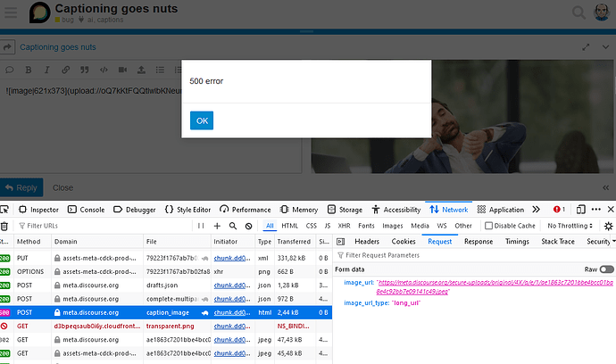Click the reply-to arrow icon in composer
The height and width of the screenshot is (364, 616).
click(7, 47)
